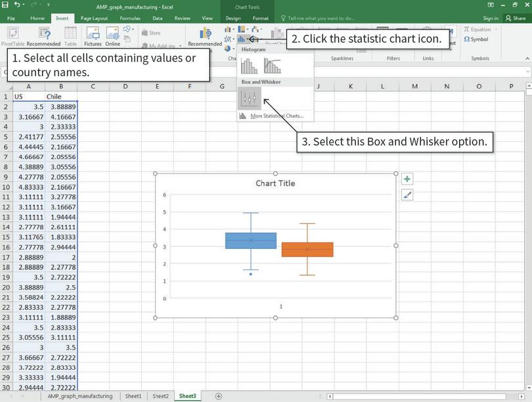Select the Histogram chart option

tap(249, 66)
